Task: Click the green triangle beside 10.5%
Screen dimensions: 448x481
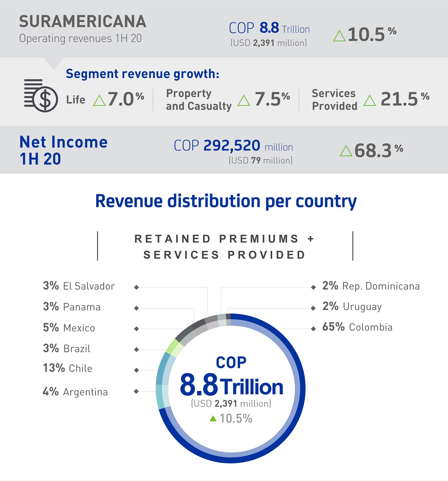Action: tap(339, 36)
